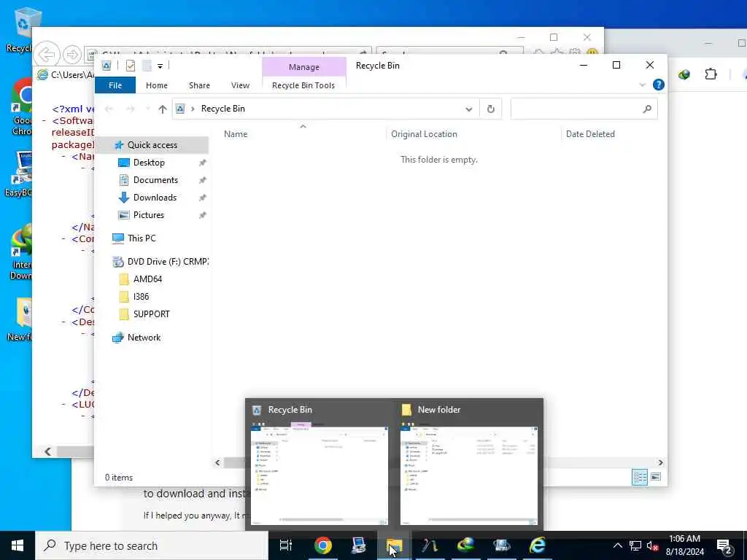Click the taskbar clock showing 1:06 AM

click(x=684, y=545)
